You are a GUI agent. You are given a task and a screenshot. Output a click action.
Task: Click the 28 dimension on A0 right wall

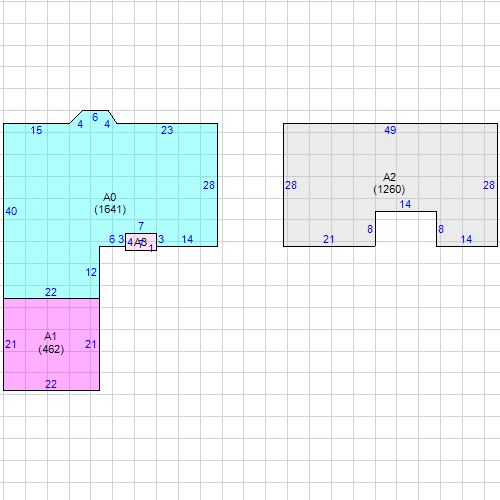(x=209, y=185)
